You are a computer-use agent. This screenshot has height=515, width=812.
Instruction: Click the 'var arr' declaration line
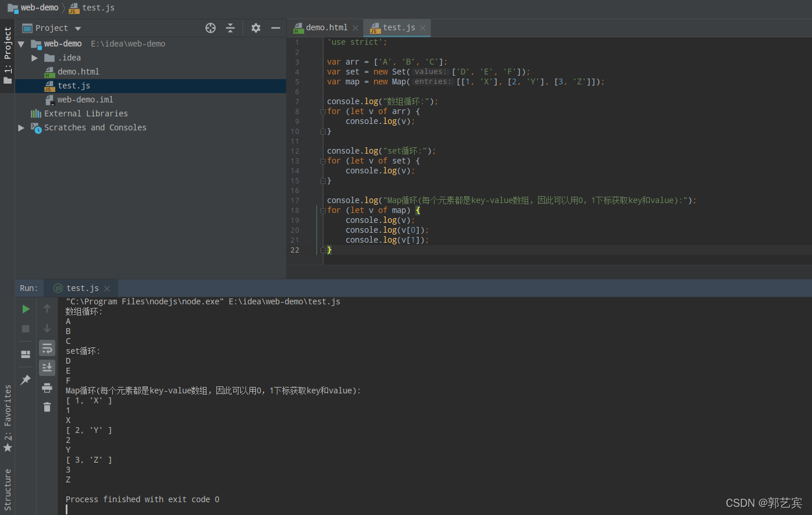(x=387, y=62)
